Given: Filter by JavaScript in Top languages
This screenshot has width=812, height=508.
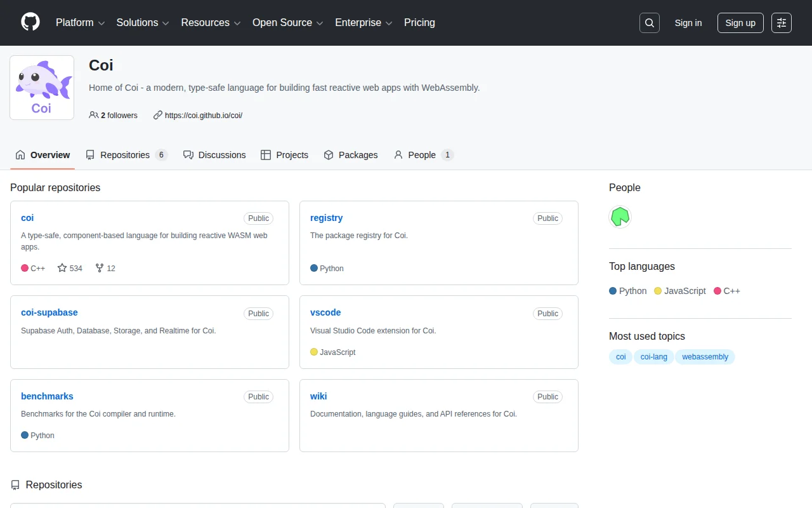Looking at the screenshot, I should point(680,291).
